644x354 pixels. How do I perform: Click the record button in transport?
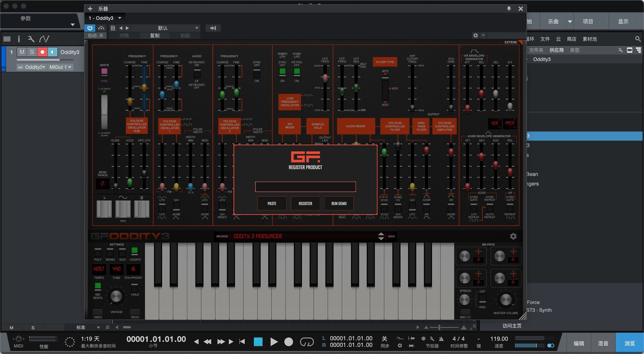[x=288, y=342]
